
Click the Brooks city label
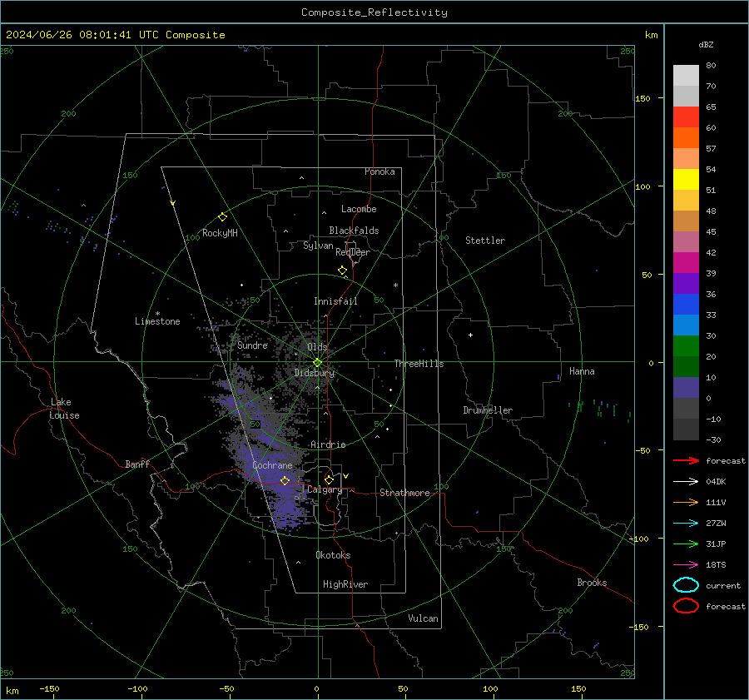point(592,583)
